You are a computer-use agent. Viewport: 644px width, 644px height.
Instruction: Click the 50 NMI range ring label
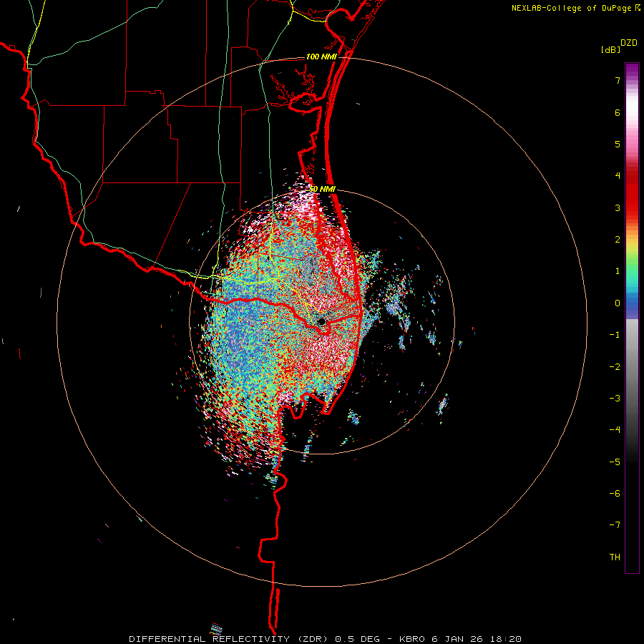pos(322,189)
